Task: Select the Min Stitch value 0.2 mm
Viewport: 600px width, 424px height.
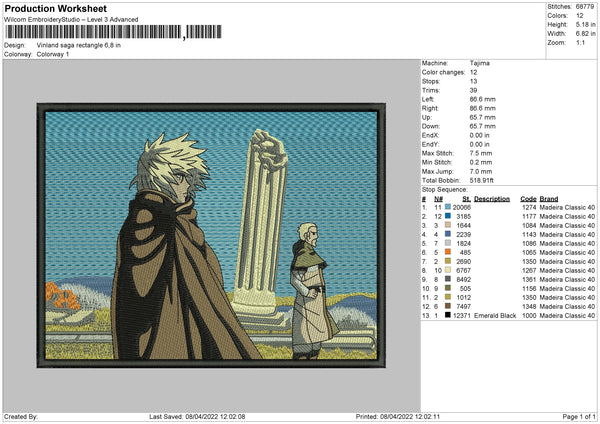Action: tap(481, 162)
